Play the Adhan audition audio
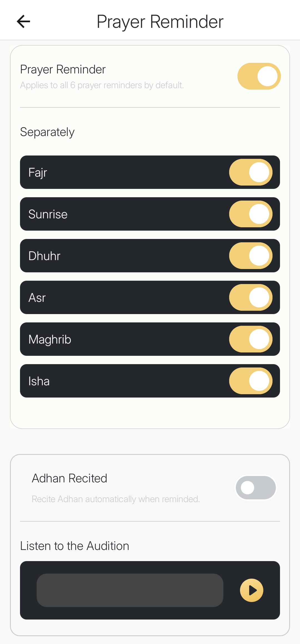Image resolution: width=300 pixels, height=644 pixels. [x=252, y=590]
